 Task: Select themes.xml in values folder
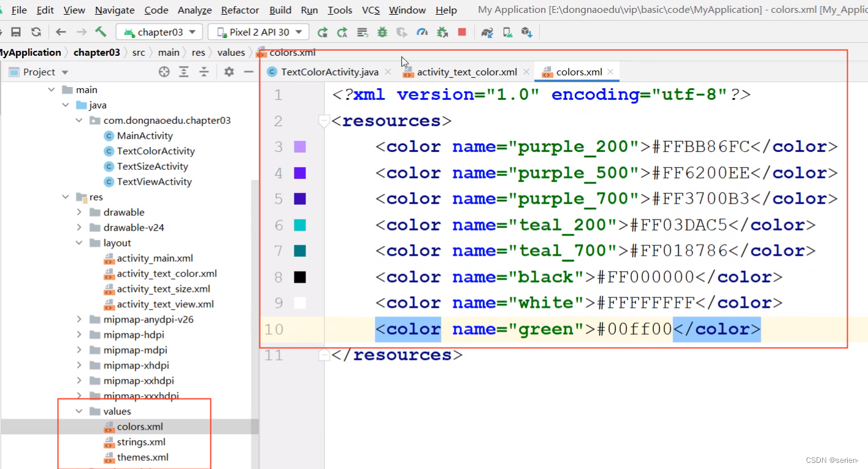coord(142,457)
